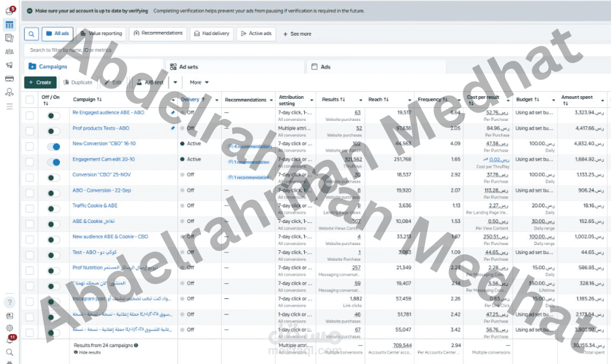Image resolution: width=611 pixels, height=364 pixels.
Task: Open the megaphone advertising icon in sidebar
Action: (9, 65)
